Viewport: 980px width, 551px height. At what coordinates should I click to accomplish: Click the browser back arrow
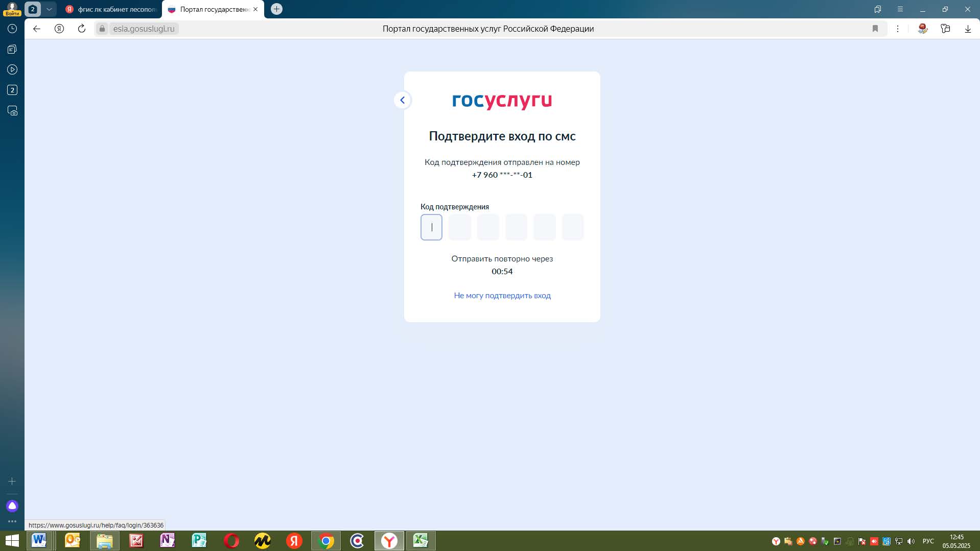coord(37,29)
